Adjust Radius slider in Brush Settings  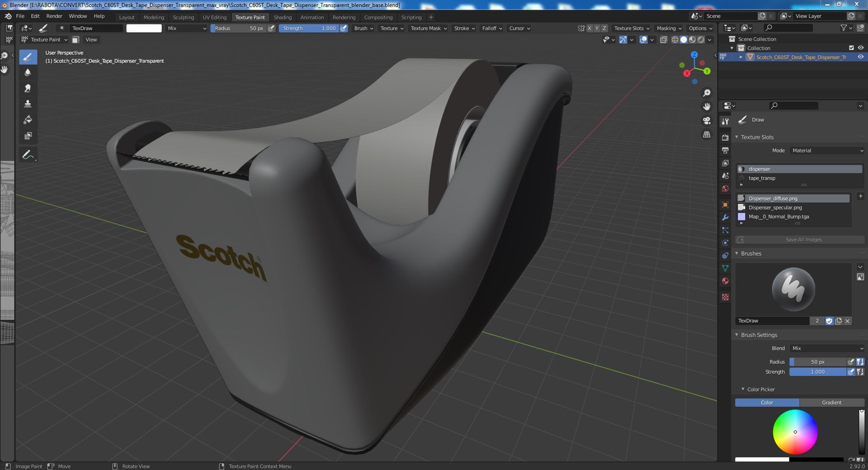(x=817, y=362)
